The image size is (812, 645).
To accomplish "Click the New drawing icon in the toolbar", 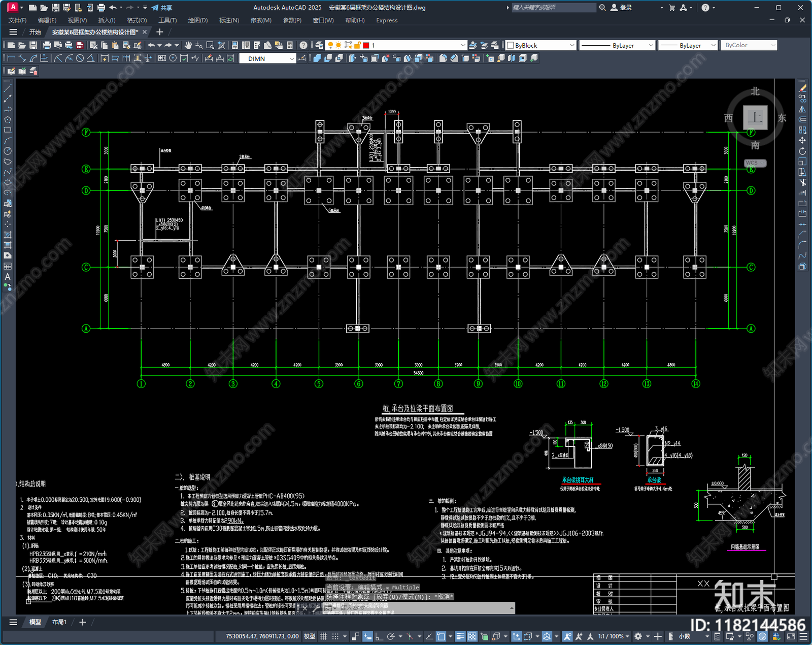I will pos(11,45).
